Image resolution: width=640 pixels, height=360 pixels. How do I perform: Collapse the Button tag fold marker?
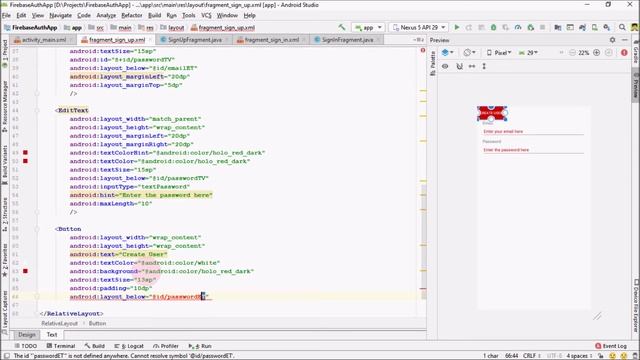pos(37,229)
